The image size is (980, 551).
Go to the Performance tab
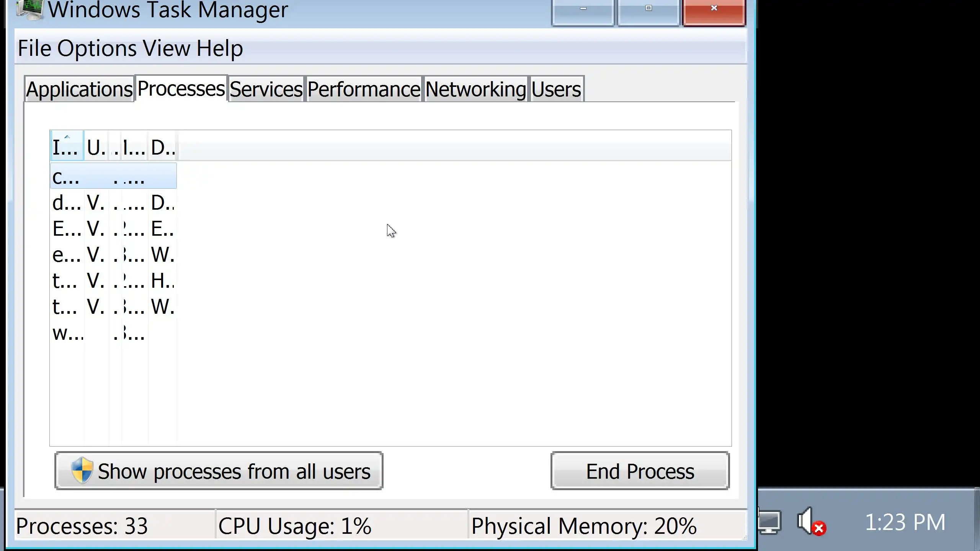click(x=364, y=90)
